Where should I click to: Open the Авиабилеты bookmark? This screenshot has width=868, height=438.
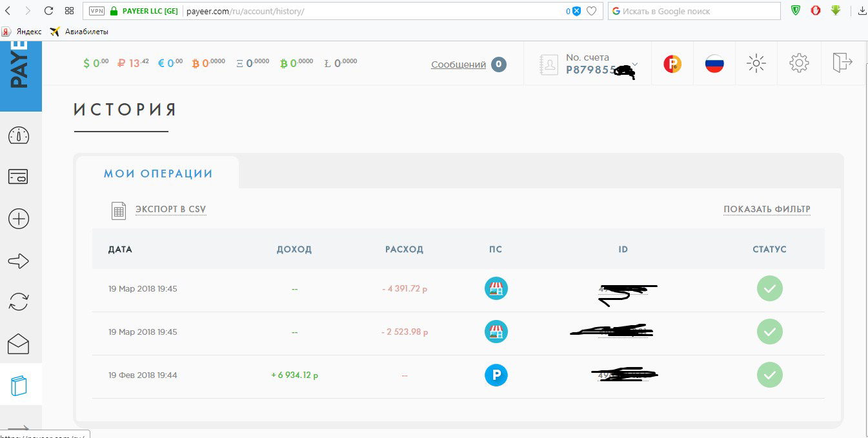point(79,31)
